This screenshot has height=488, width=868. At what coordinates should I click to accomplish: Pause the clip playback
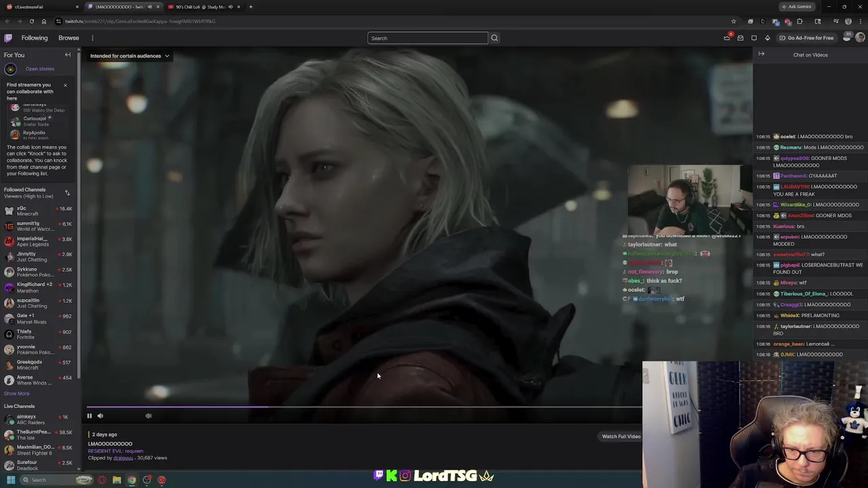(x=89, y=416)
